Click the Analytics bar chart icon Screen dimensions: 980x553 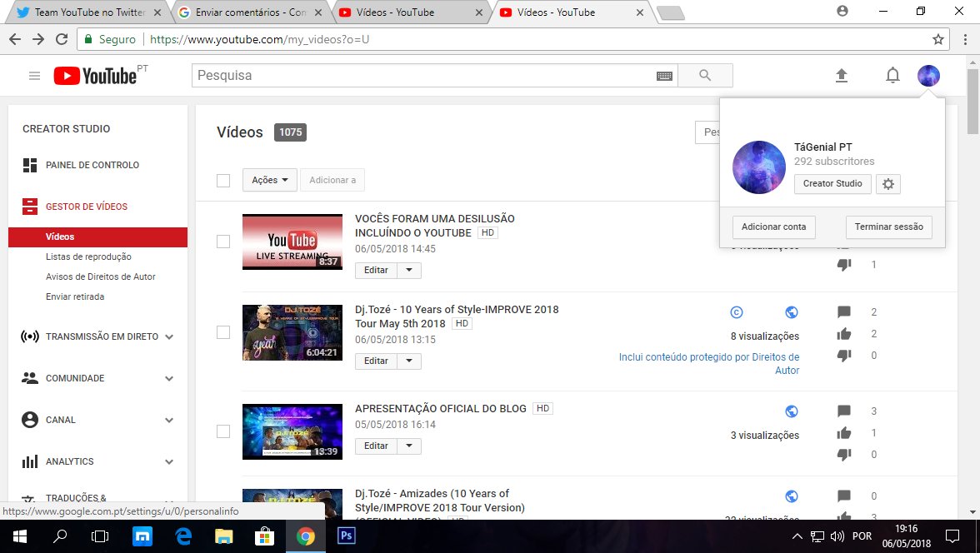[x=30, y=461]
